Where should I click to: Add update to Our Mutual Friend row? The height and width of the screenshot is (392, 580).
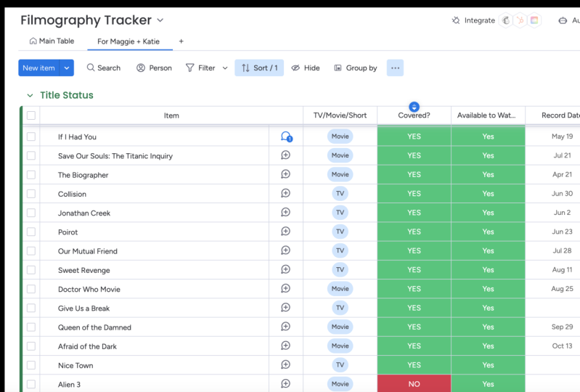pyautogui.click(x=285, y=250)
